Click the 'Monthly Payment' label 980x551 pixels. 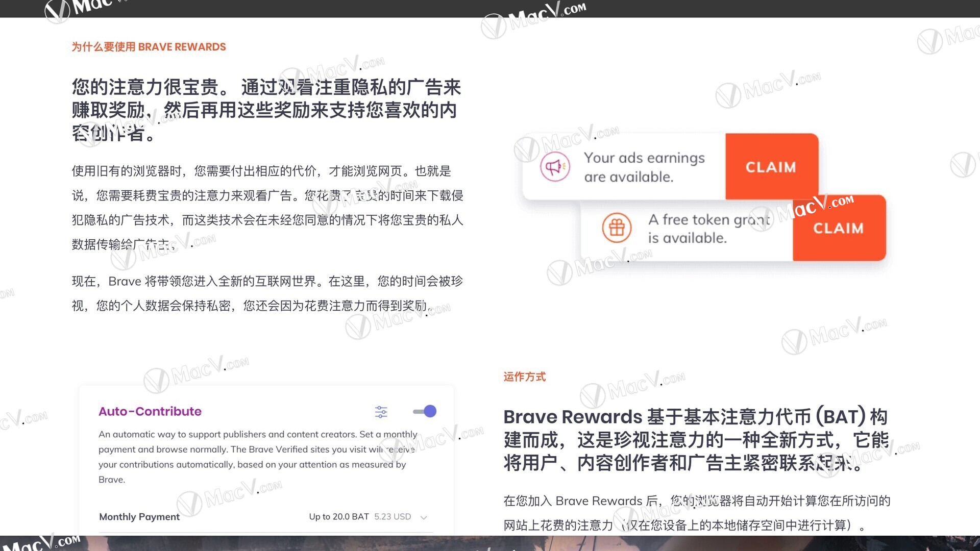pos(139,517)
